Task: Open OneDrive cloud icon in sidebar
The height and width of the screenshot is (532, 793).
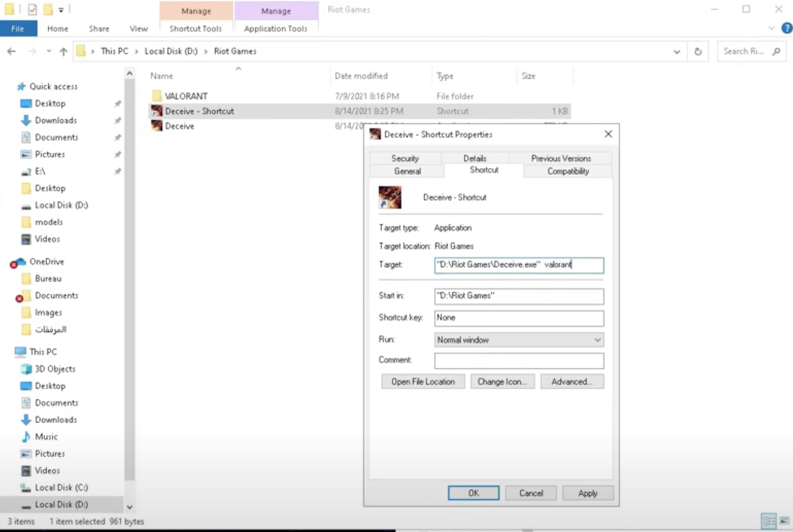Action: [x=19, y=262]
